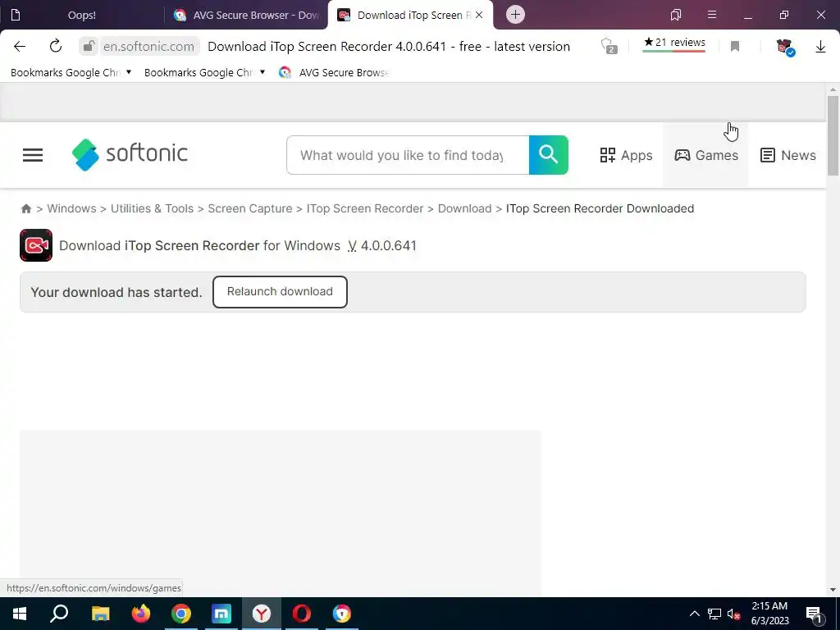Go back with the browser back arrow
The image size is (840, 630).
click(20, 47)
